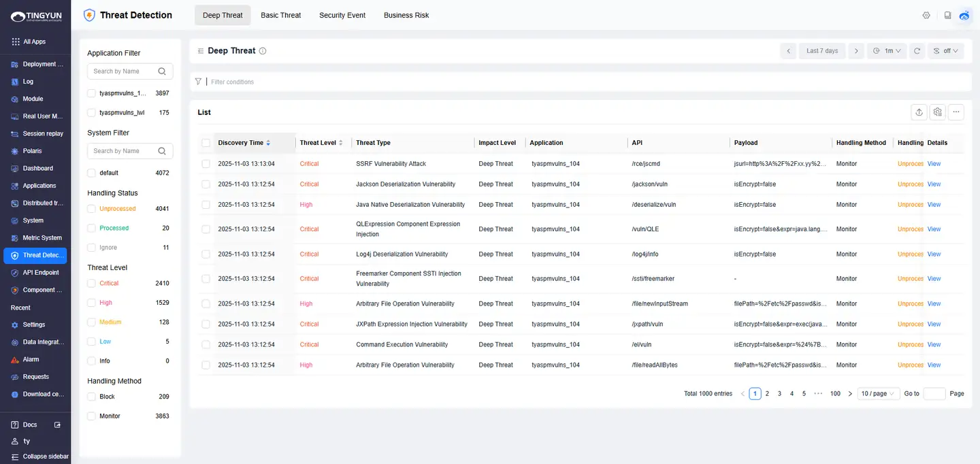Click the info icon beside Deep Threat title
Viewport: 980px width, 464px height.
[x=263, y=51]
